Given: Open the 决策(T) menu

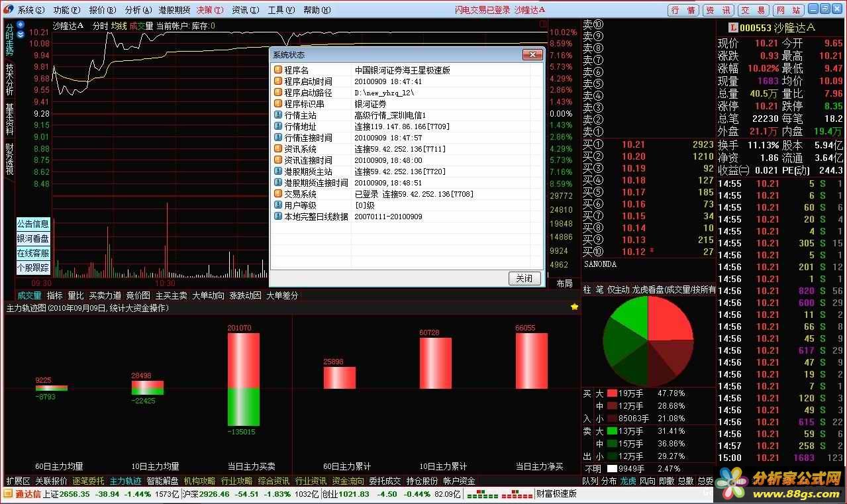Looking at the screenshot, I should (210, 10).
